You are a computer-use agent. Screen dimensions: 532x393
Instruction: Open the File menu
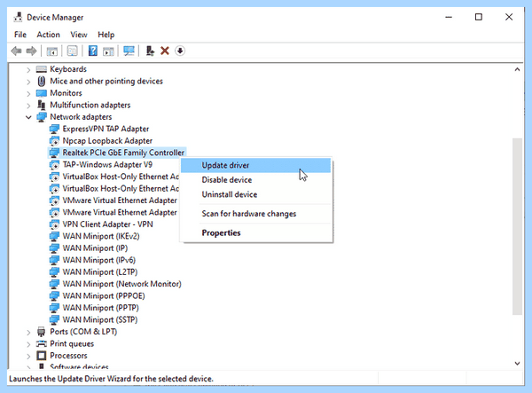click(x=20, y=35)
